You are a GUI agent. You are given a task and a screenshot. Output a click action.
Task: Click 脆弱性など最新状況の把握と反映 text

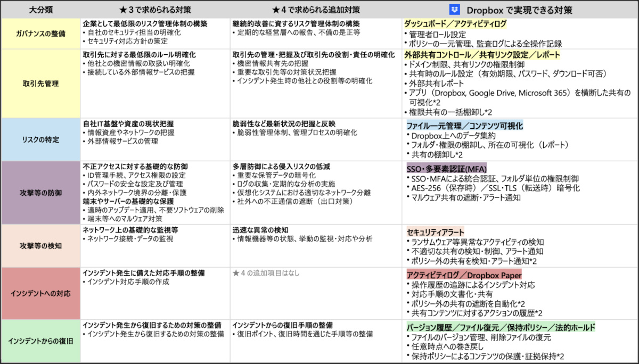click(284, 123)
